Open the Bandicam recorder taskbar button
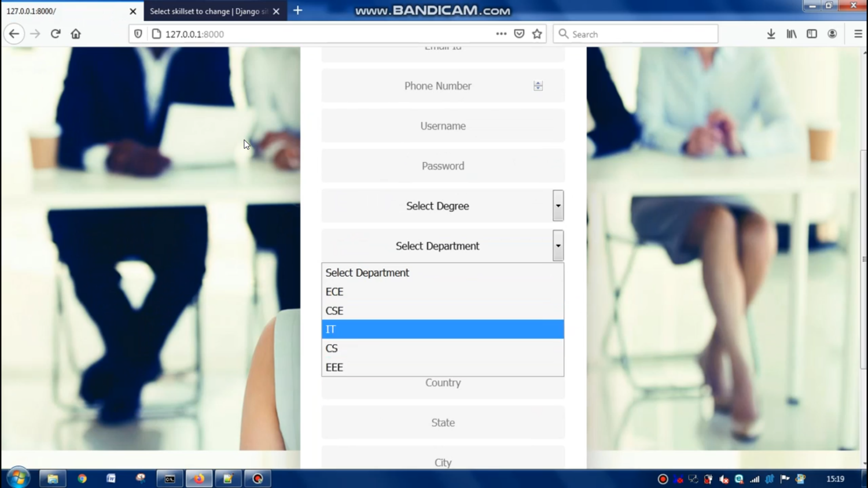Viewport: 868px width, 488px height. (x=258, y=478)
